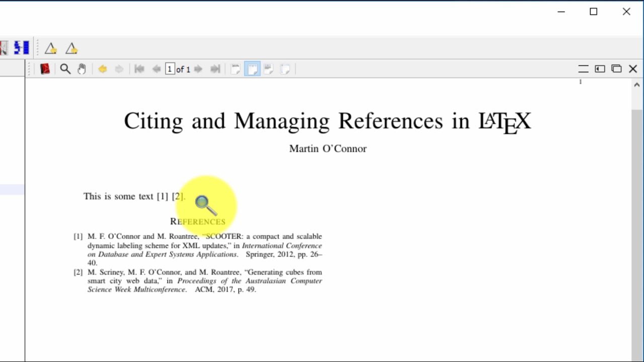Screen dimensions: 644x362
Task: Select the hand scroll tool
Action: pos(82,69)
